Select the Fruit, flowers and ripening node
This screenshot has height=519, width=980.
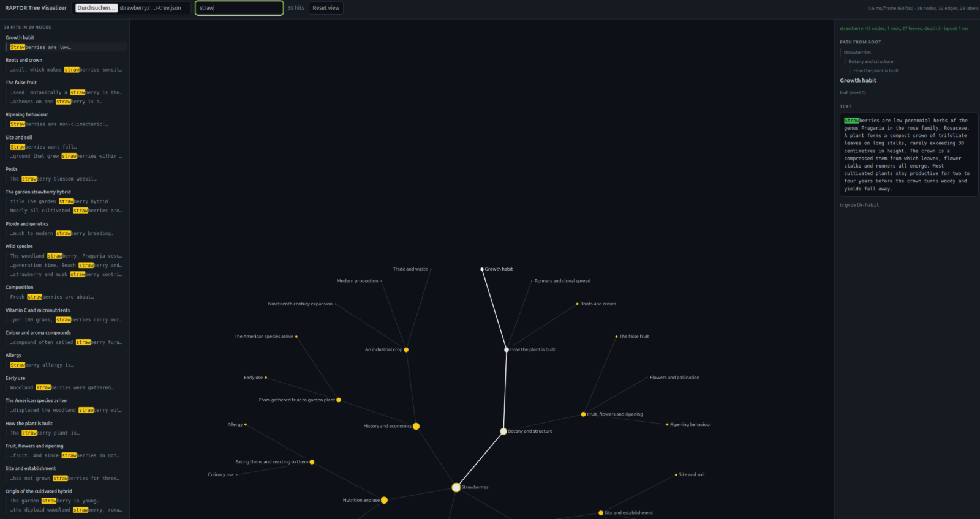(583, 414)
